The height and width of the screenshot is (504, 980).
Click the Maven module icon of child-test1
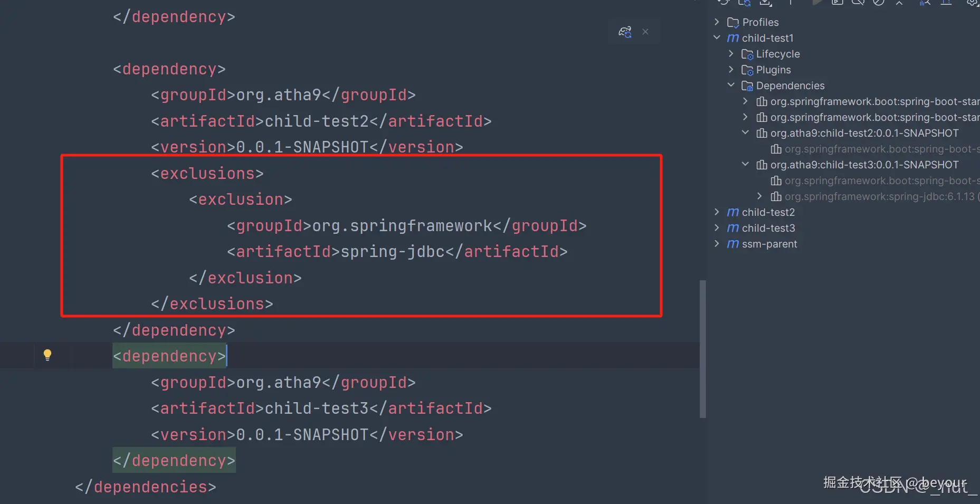[x=732, y=38]
